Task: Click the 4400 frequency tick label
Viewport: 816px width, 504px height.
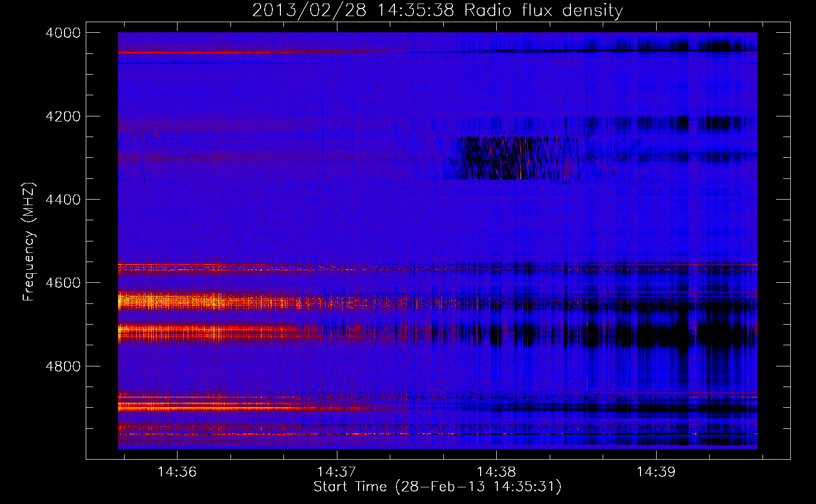Action: pyautogui.click(x=63, y=200)
